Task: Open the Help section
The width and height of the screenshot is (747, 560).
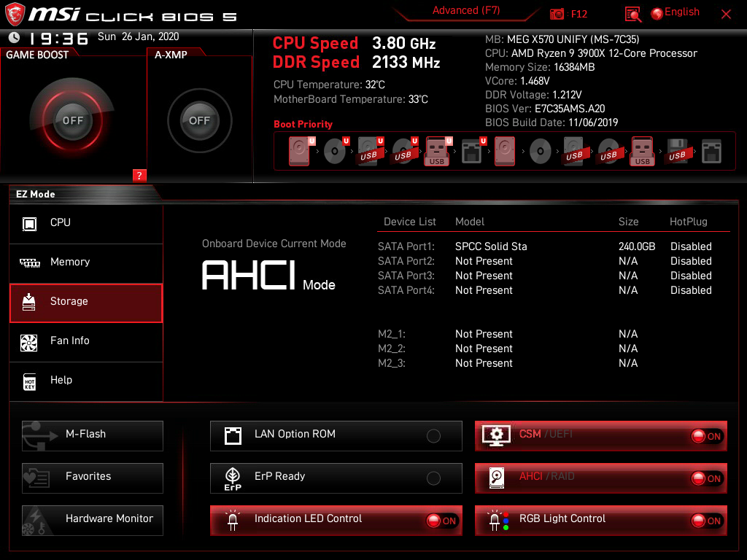Action: [x=86, y=381]
